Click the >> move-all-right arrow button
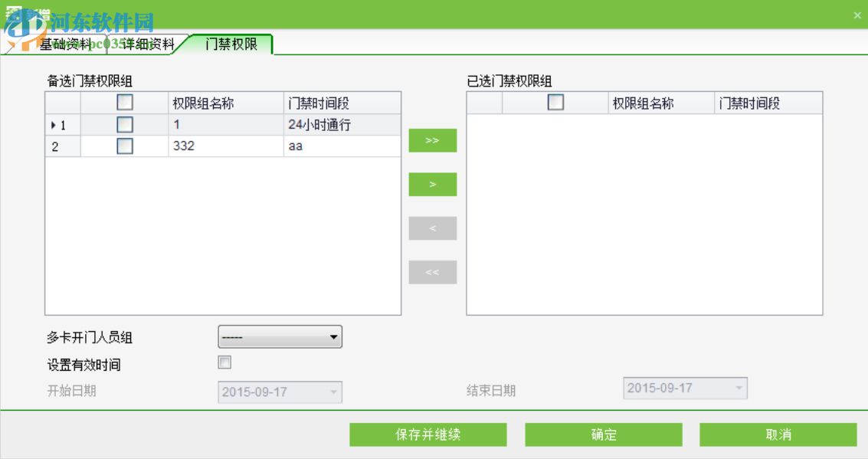 [433, 141]
